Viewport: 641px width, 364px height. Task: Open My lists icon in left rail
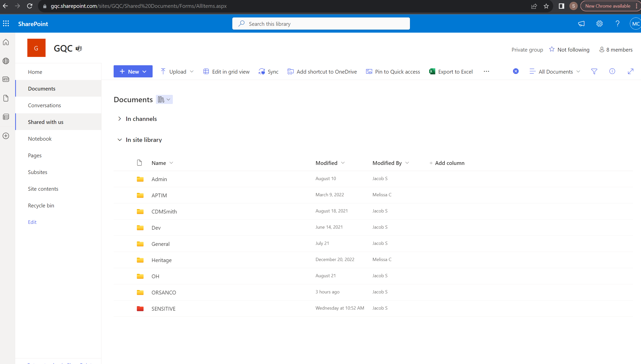(x=6, y=117)
